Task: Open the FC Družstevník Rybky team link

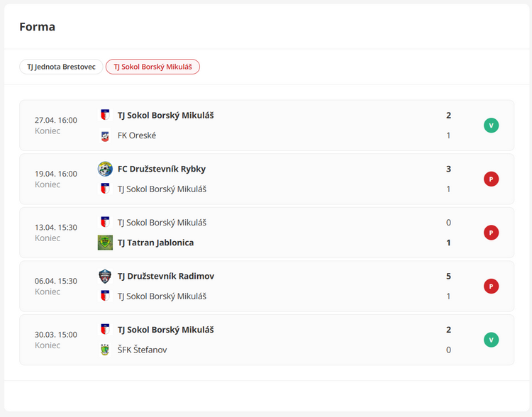Action: click(162, 169)
